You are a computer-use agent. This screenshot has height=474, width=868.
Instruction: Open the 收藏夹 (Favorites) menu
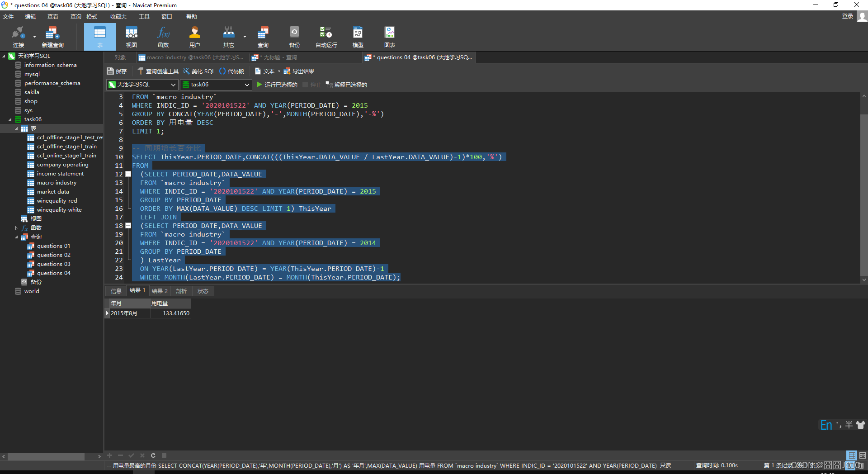coord(118,16)
